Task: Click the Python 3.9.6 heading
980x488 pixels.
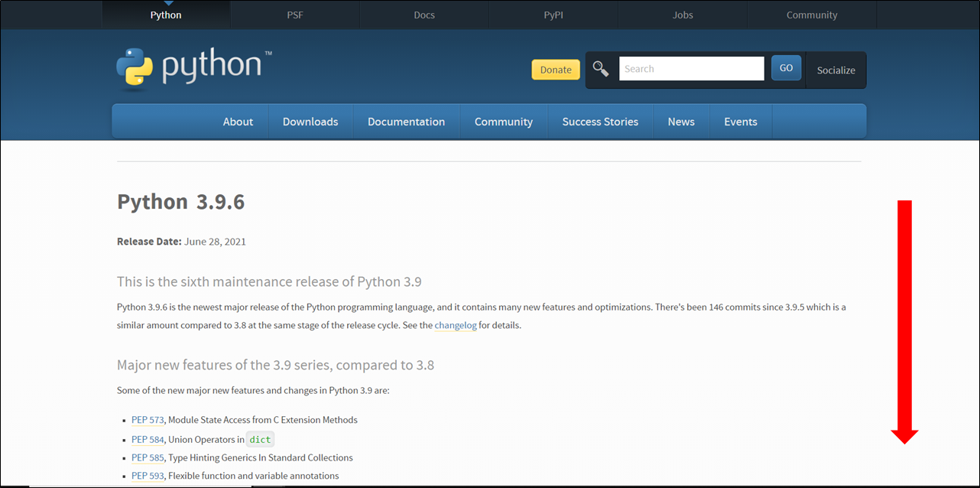Action: [x=181, y=202]
